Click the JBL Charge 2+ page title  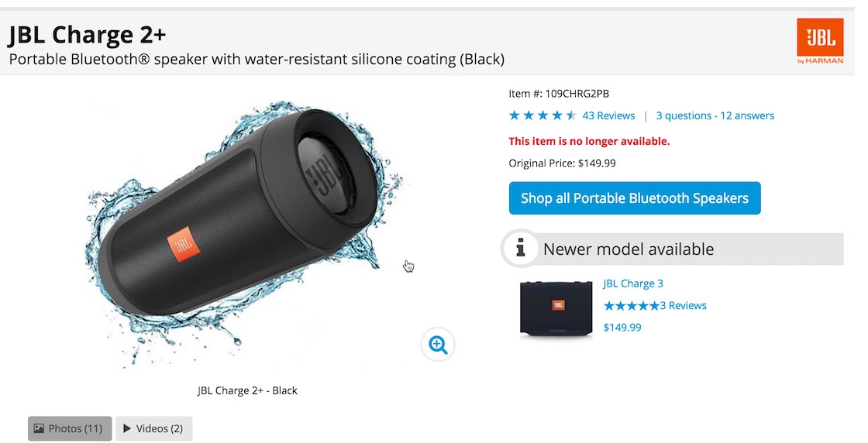(x=87, y=35)
